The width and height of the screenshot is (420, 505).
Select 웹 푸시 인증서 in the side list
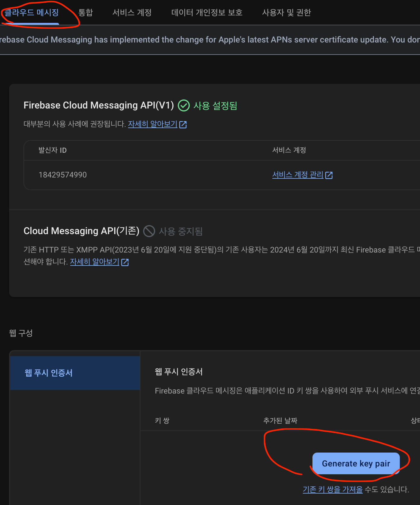[x=75, y=373]
